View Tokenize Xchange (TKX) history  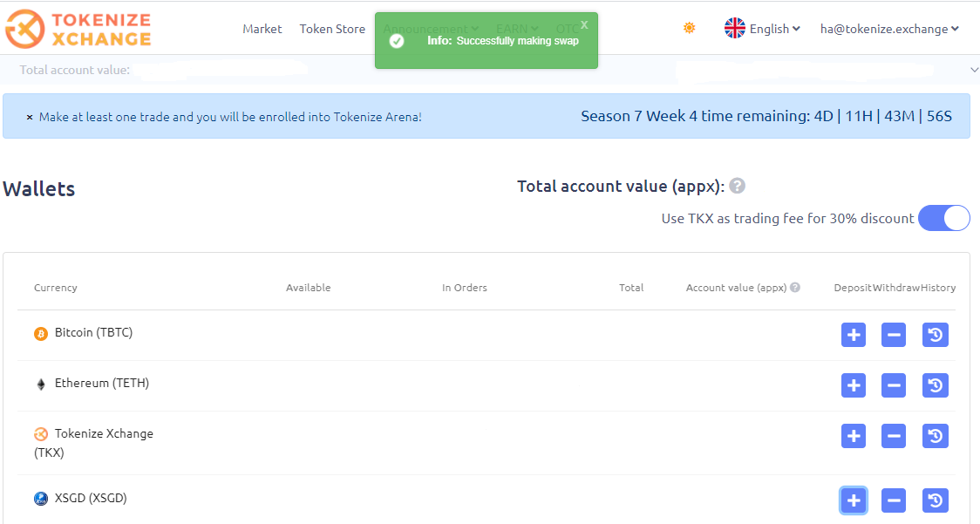point(935,436)
